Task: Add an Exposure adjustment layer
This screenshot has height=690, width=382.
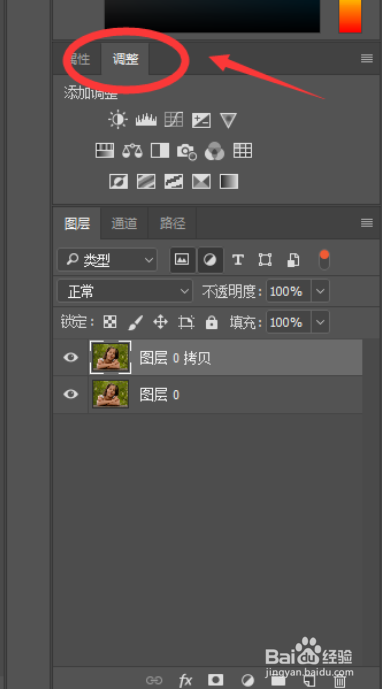Action: [201, 120]
